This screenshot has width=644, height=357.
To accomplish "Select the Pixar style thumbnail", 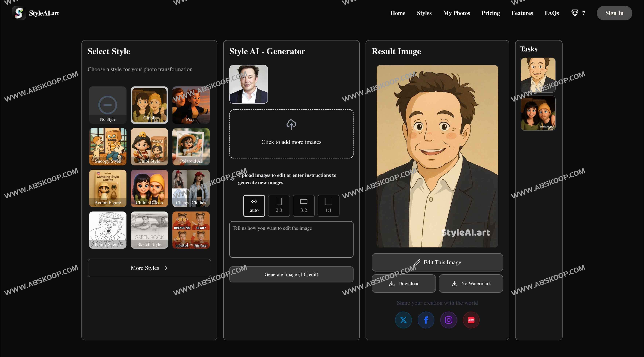I will [x=191, y=105].
